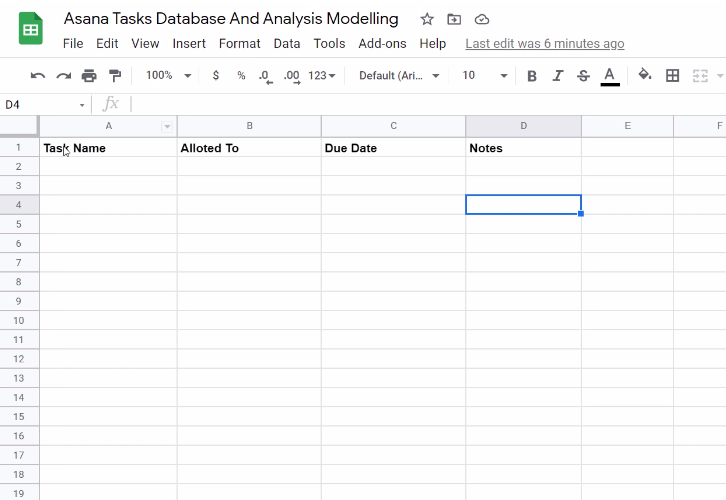Viewport: 726px width, 500px height.
Task: Select column A header
Action: pos(108,126)
